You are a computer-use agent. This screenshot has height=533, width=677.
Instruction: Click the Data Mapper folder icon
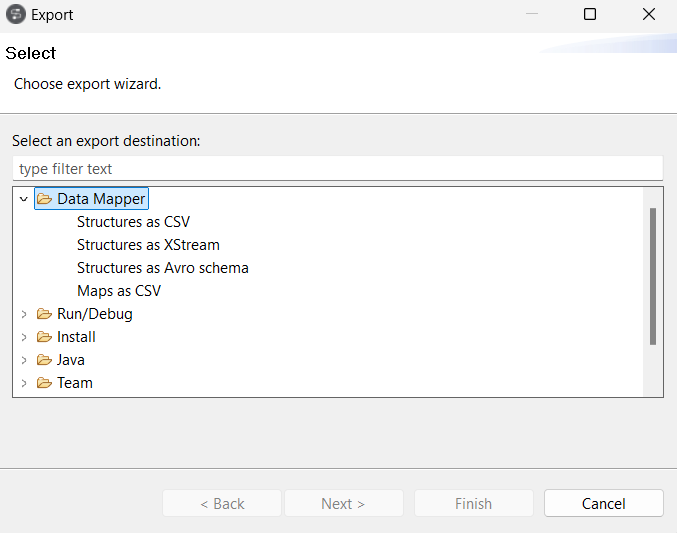tap(44, 199)
